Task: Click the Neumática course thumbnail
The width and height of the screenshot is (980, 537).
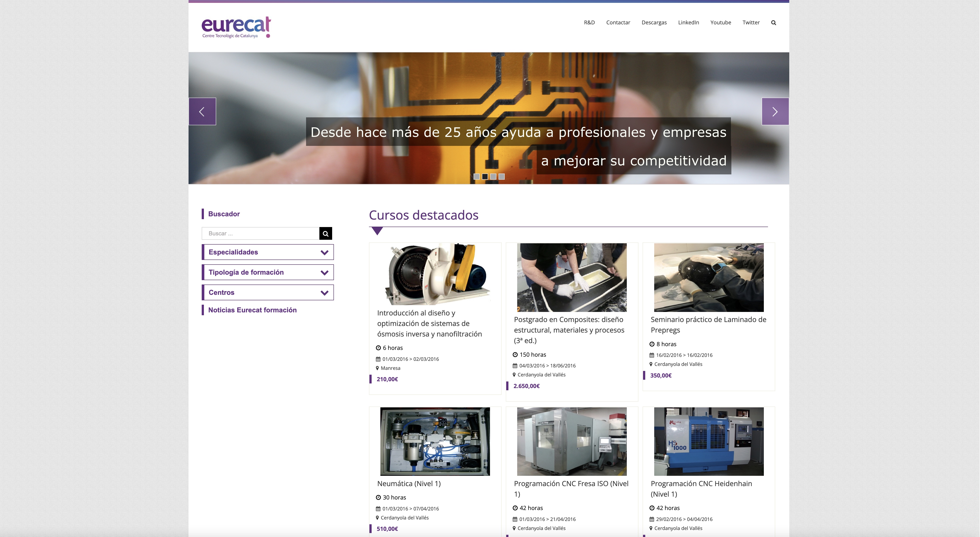Action: tap(435, 442)
